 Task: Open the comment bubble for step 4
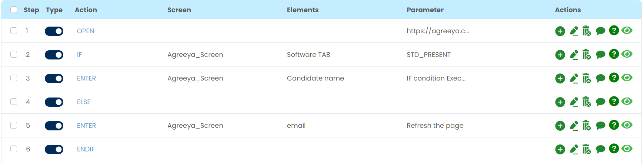[x=600, y=102]
